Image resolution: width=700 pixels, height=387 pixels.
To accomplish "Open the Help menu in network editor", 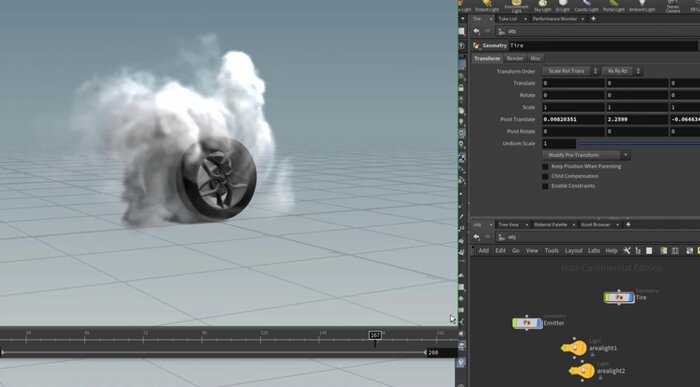I will coord(611,251).
